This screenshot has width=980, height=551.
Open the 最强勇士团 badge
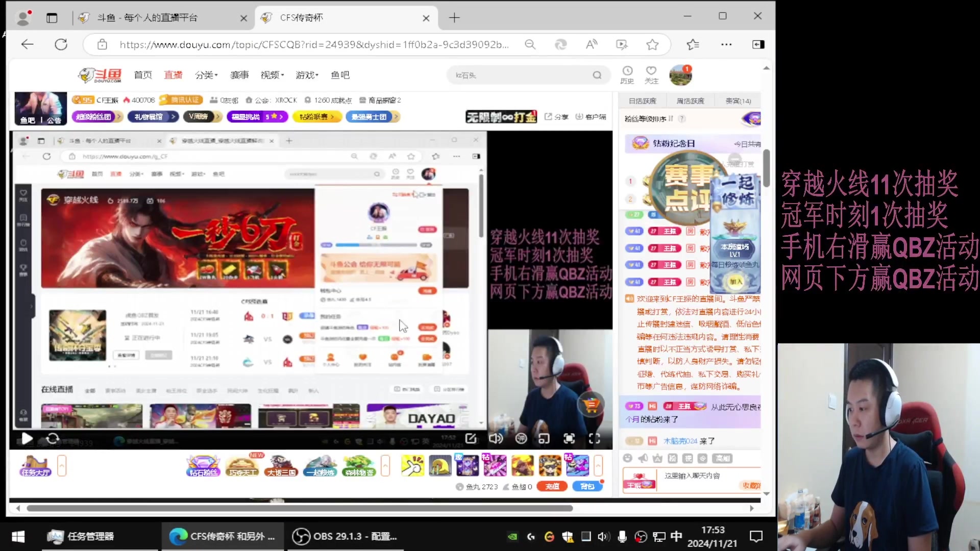[x=373, y=117]
